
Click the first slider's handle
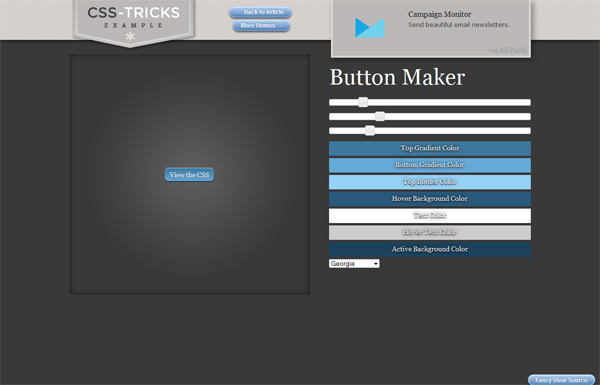(363, 102)
